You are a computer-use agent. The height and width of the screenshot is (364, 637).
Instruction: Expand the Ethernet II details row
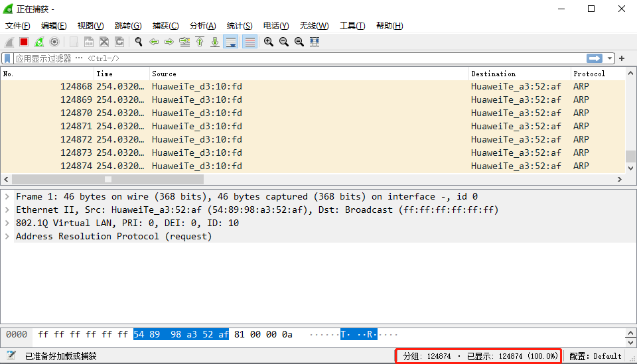coord(7,210)
